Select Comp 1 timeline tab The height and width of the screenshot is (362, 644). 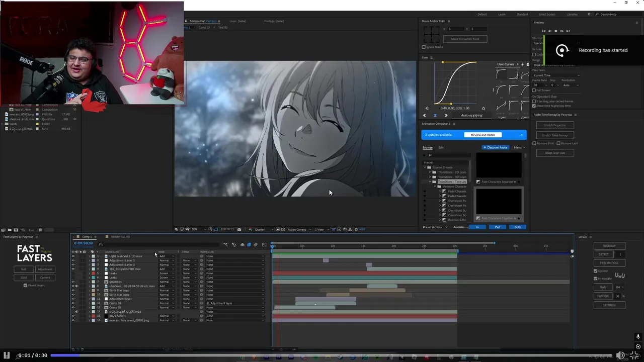[87, 237]
